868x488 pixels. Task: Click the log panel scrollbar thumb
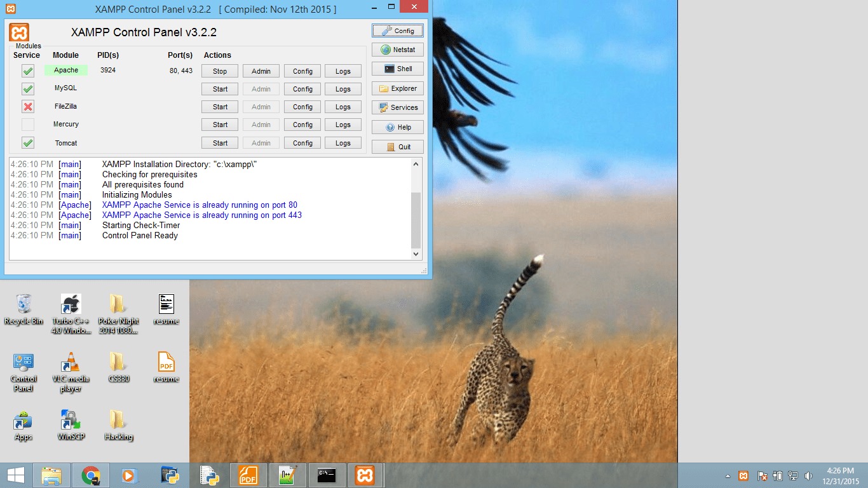point(416,220)
